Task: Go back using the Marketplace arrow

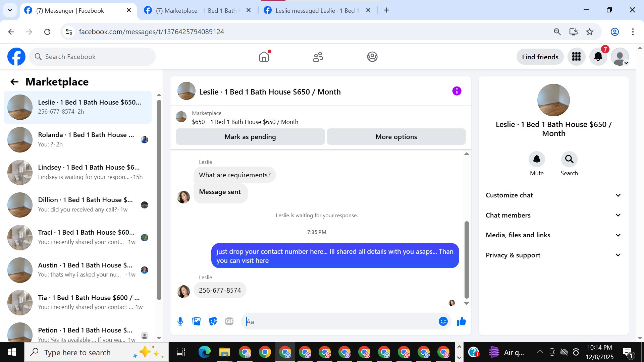Action: point(14,82)
